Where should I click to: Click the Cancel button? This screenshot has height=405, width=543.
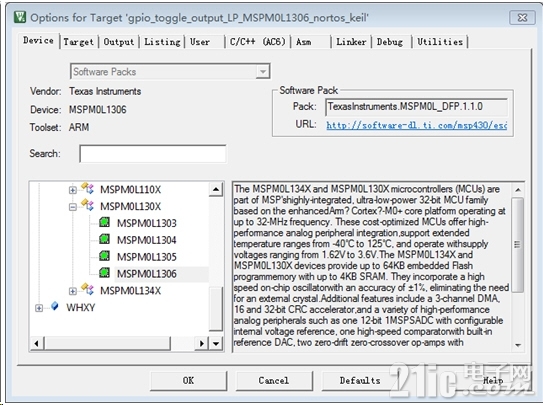tap(274, 380)
